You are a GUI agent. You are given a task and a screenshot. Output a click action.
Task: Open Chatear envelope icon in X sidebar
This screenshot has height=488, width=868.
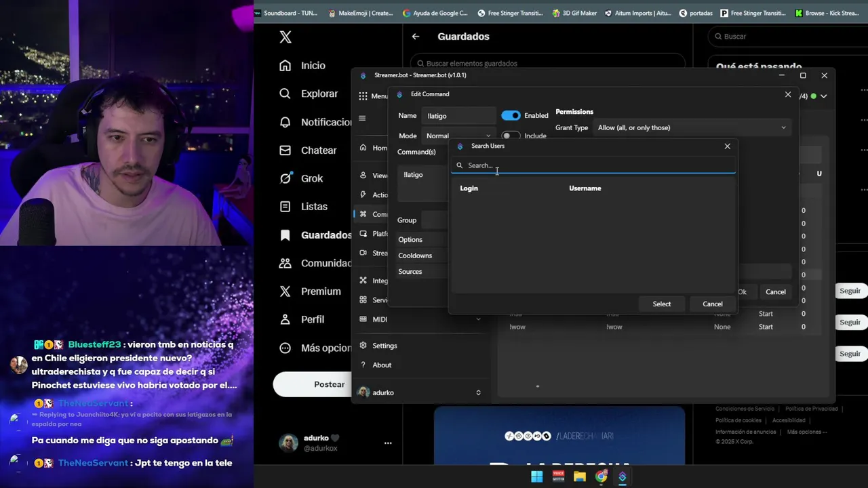click(x=285, y=150)
